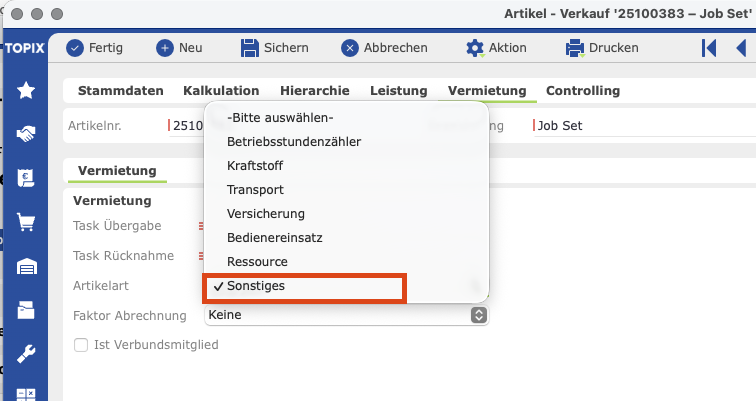756x401 pixels.
Task: Open the star favorites sidebar icon
Action: (26, 90)
